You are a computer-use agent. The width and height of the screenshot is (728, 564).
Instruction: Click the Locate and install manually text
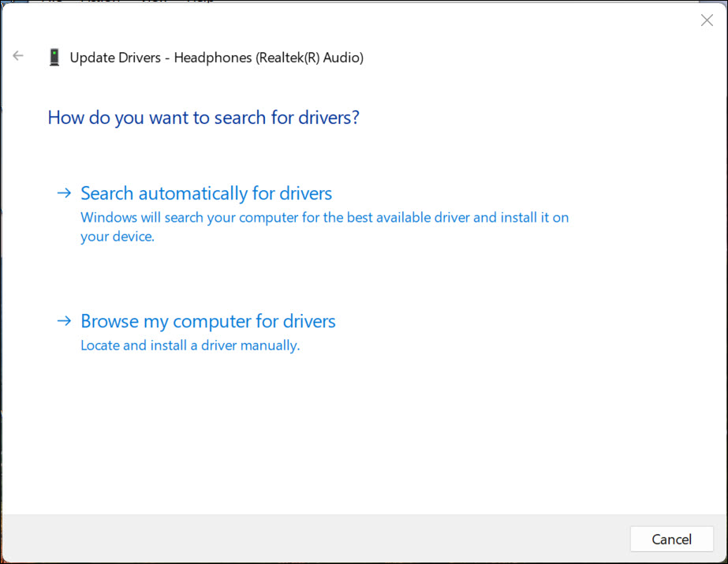point(189,345)
